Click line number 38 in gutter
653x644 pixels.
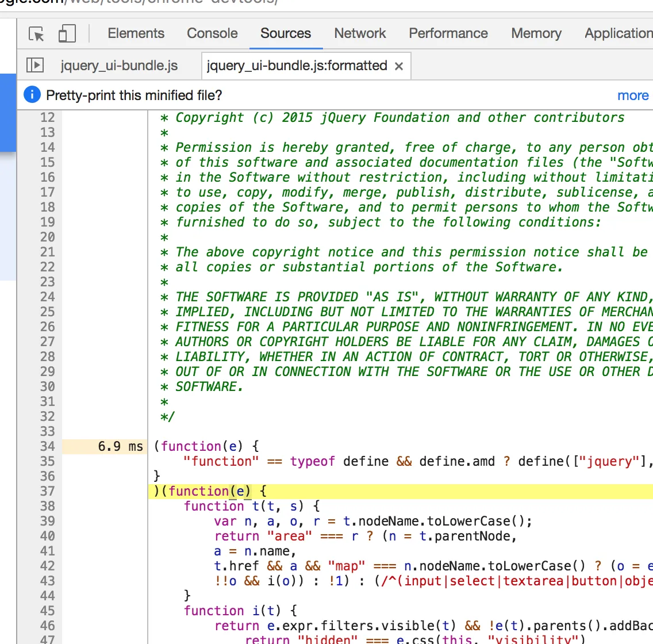47,506
